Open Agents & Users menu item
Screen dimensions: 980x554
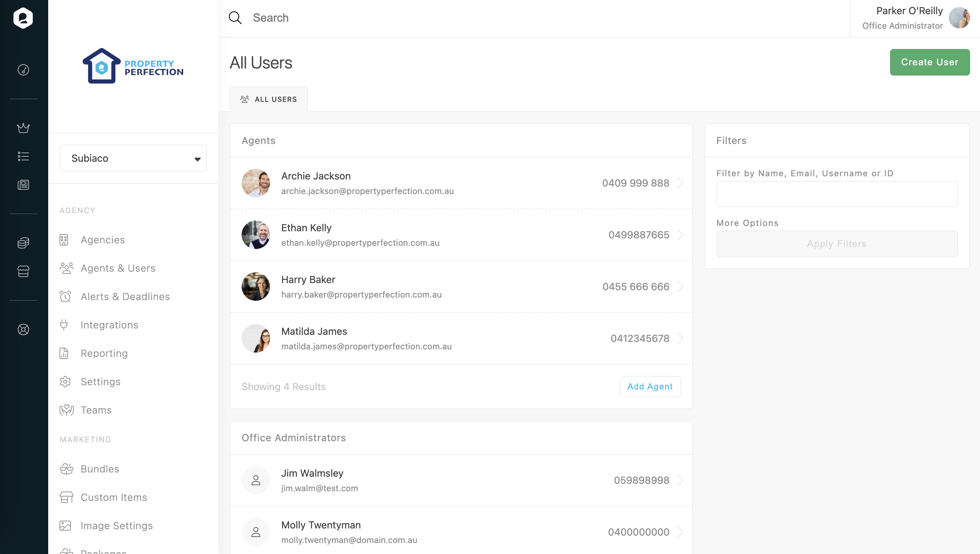(x=118, y=268)
